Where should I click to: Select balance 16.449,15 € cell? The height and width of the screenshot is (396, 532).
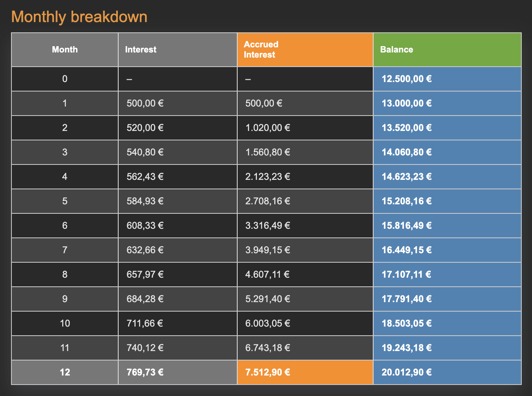447,250
